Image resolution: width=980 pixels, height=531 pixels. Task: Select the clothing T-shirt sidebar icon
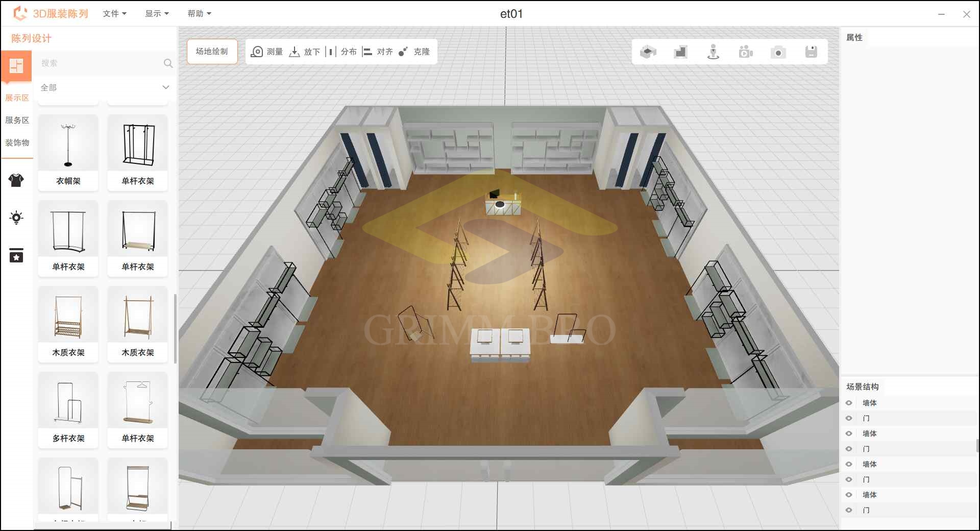click(x=16, y=180)
